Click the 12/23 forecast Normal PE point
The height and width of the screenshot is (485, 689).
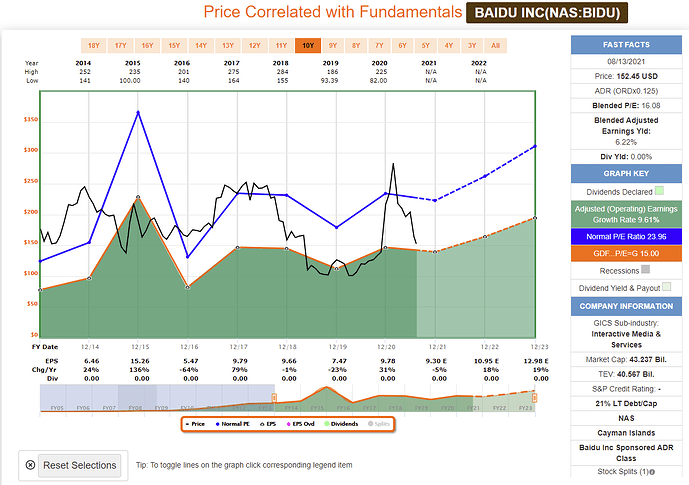point(535,146)
